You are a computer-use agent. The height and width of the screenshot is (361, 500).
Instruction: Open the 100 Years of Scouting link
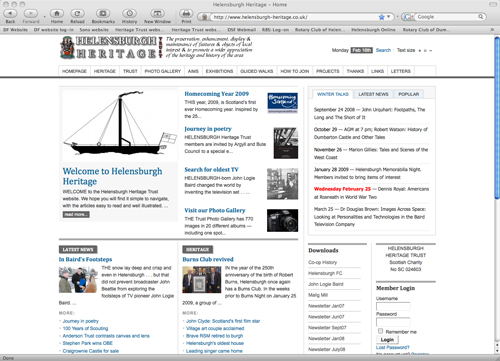(85, 328)
